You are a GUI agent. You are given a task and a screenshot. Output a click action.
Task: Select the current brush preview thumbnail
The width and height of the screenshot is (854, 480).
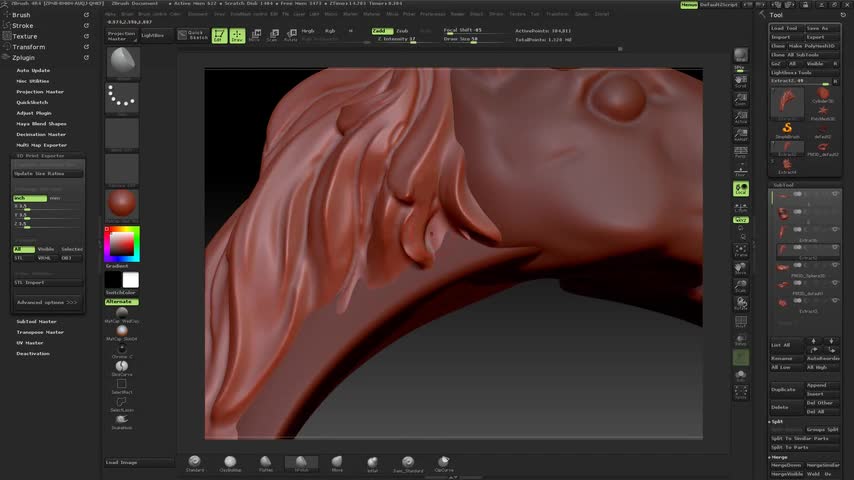click(122, 62)
